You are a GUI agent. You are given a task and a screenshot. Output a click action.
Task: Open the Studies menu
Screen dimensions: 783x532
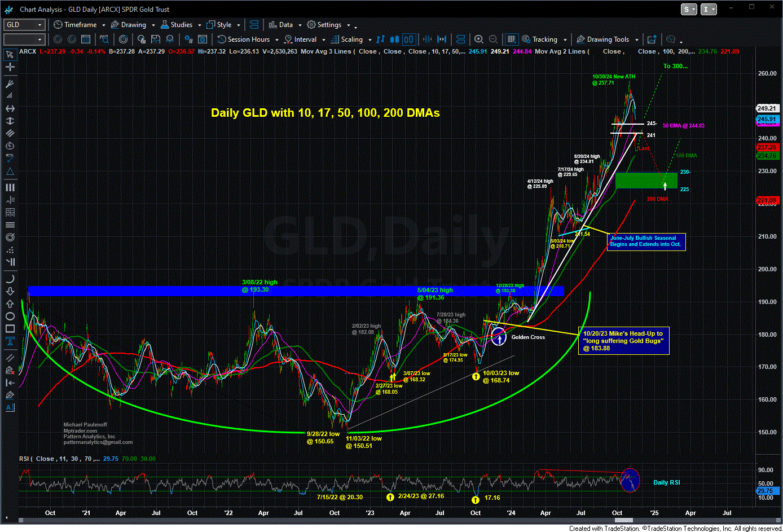(176, 25)
